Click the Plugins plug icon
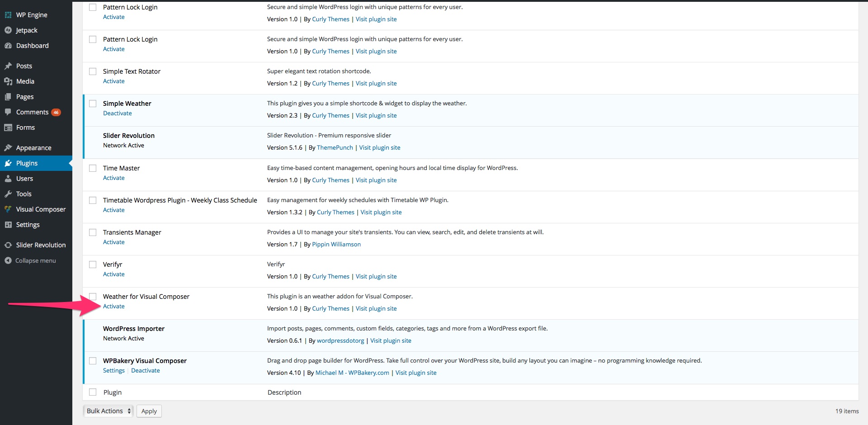This screenshot has height=425, width=868. (x=8, y=163)
